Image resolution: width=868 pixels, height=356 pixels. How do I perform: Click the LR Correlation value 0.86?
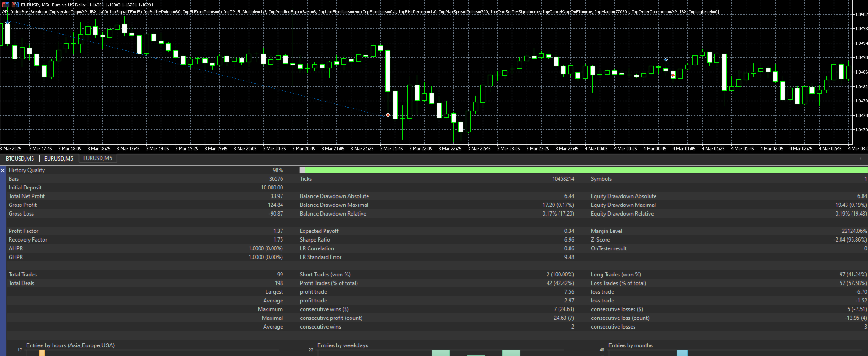[x=570, y=248]
